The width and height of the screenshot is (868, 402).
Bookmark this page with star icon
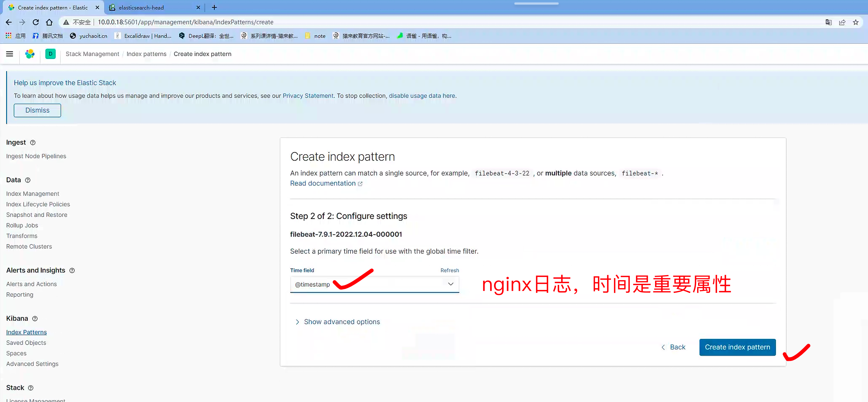coord(855,22)
